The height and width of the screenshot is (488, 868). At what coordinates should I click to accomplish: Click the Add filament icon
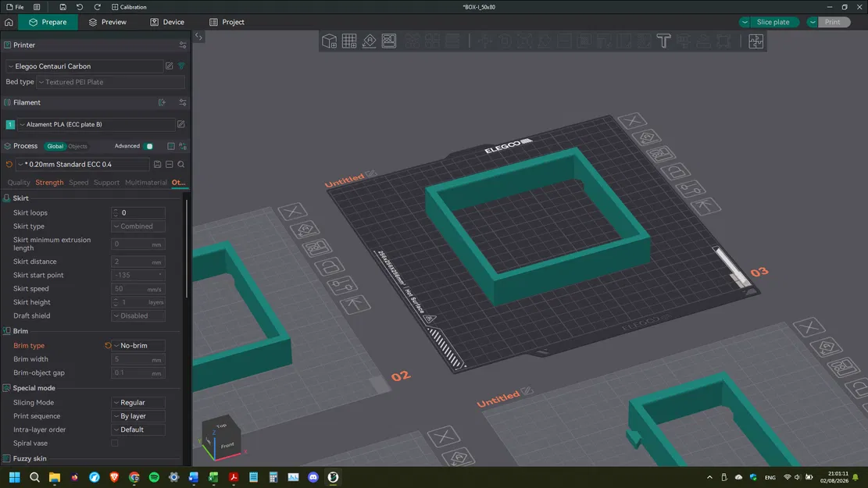[x=163, y=102]
